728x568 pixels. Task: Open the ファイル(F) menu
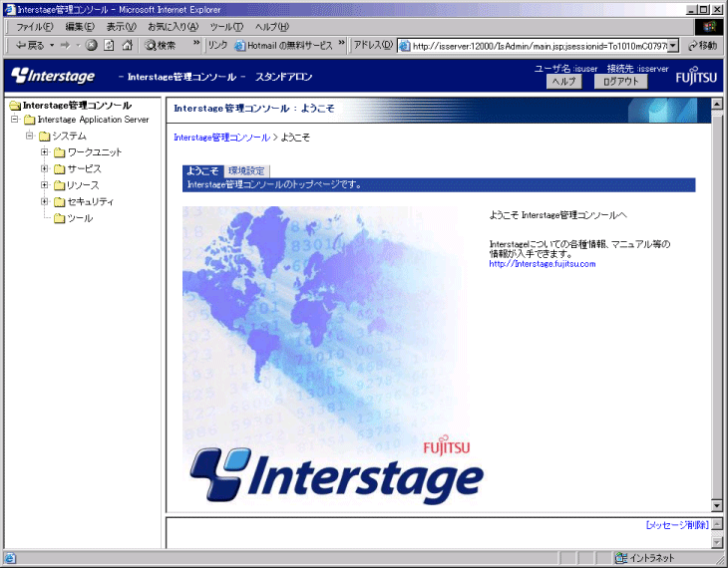point(34,27)
